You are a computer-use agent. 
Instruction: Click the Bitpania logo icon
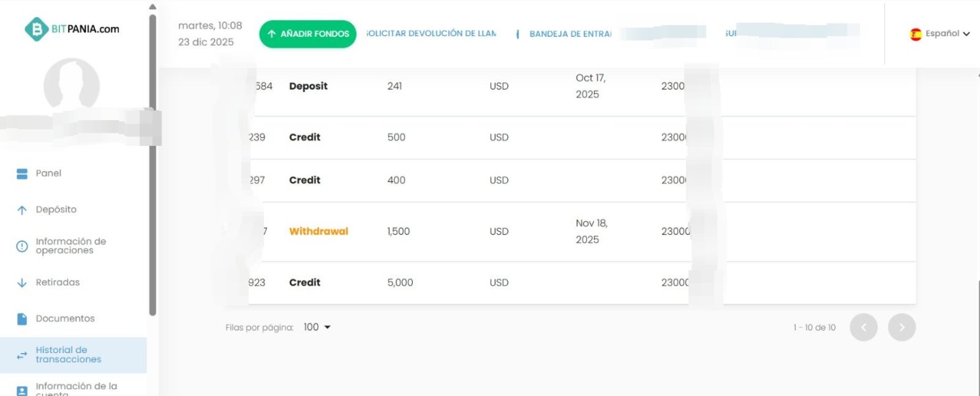click(37, 28)
